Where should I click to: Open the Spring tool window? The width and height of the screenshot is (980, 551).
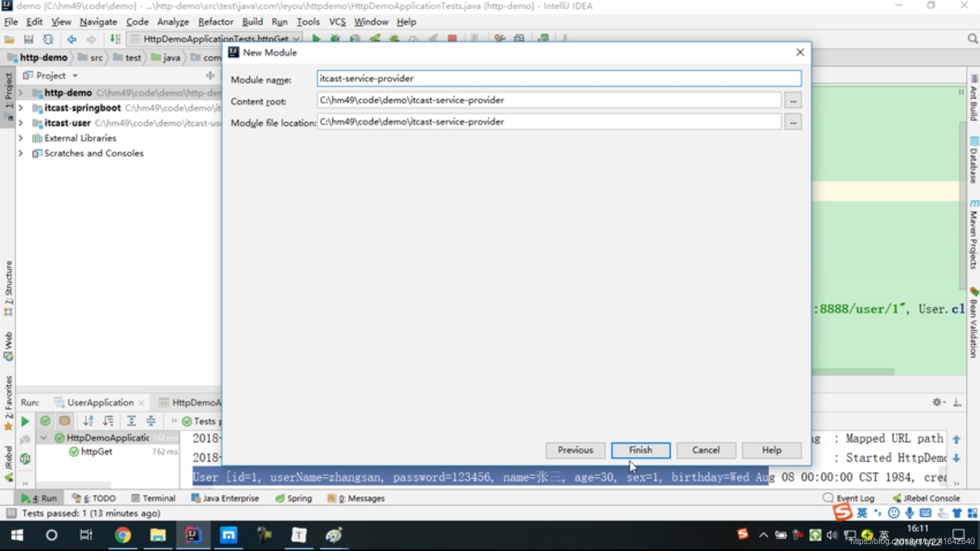pos(293,498)
